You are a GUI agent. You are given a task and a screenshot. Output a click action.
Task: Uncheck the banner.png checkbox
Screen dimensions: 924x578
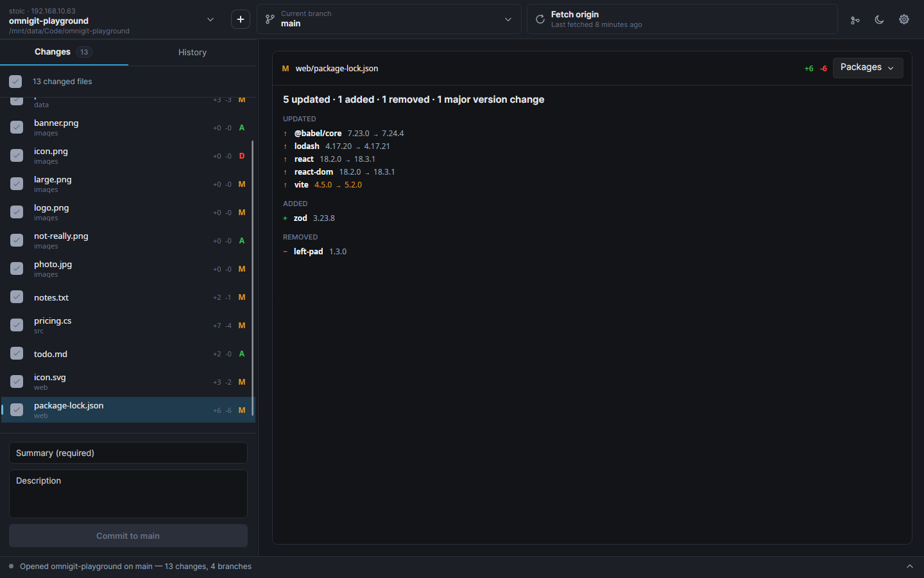17,127
